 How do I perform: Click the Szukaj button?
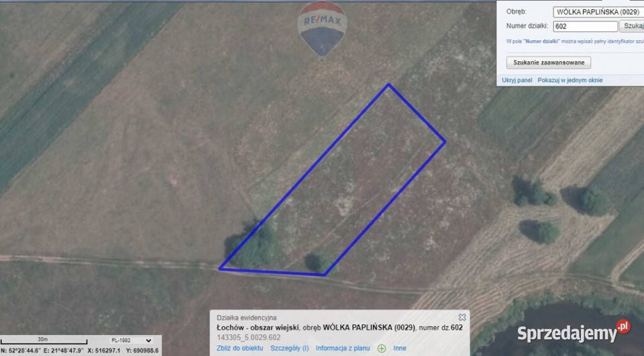point(632,26)
